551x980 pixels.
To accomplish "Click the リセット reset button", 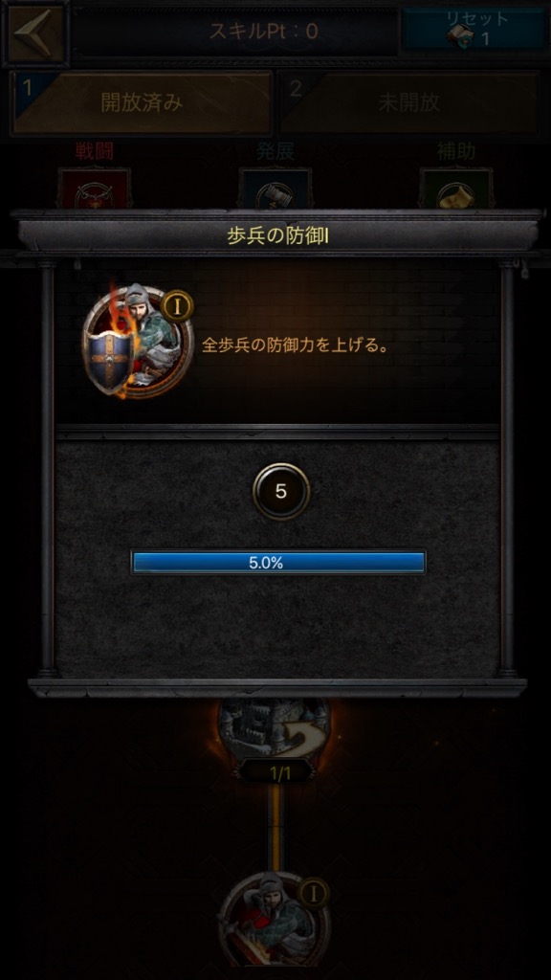I will 476,30.
